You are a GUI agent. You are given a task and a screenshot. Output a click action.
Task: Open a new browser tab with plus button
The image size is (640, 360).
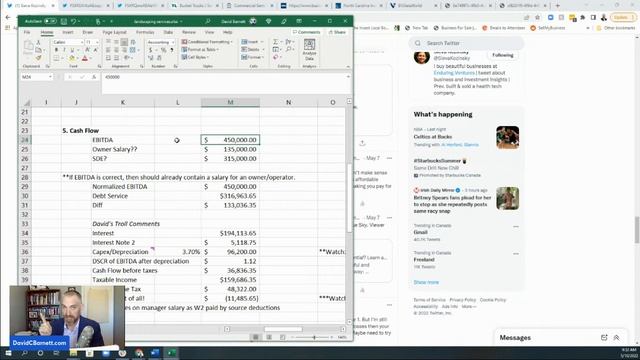[558, 6]
